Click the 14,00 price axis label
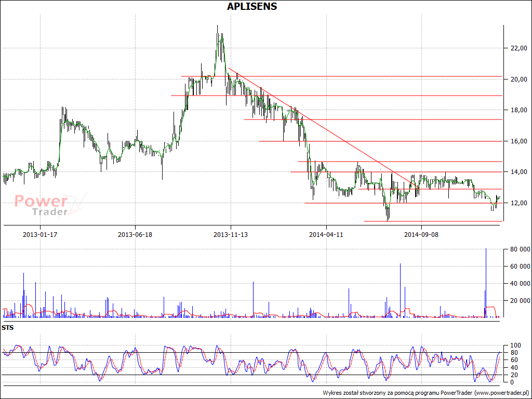This screenshot has height=399, width=532. 519,172
